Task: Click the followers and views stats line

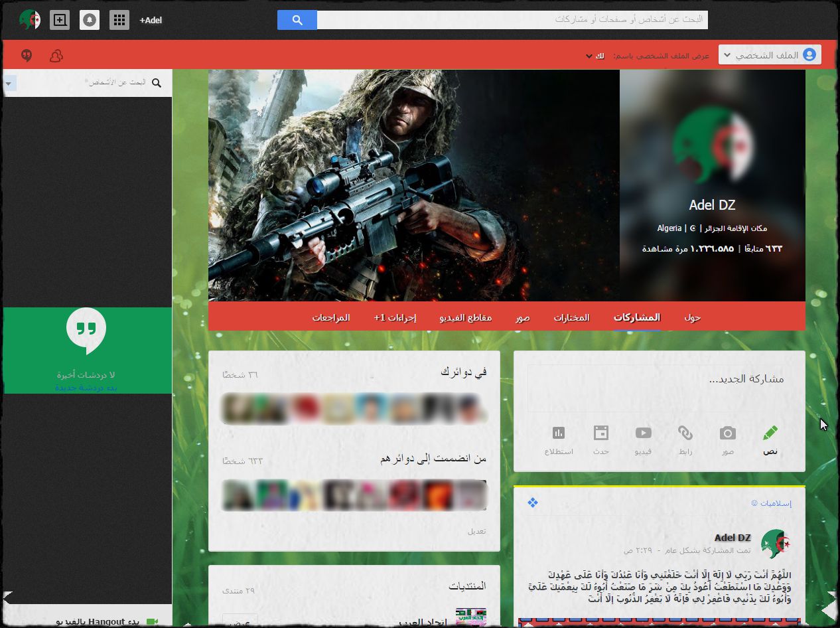Action: coord(712,249)
